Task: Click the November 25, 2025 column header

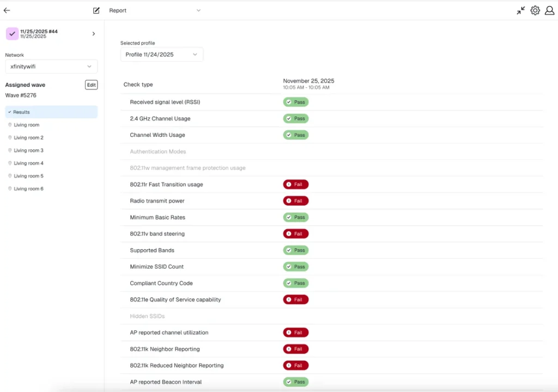Action: (x=308, y=81)
